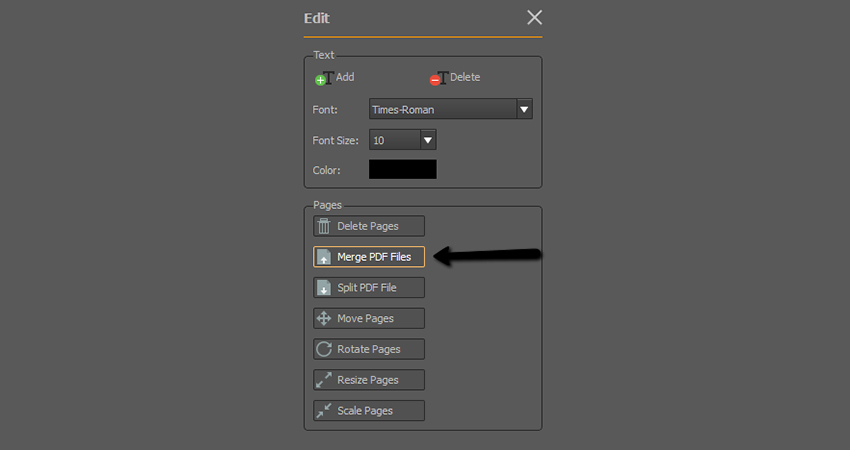Open the black Color swatch picker
The image size is (850, 450).
coord(403,169)
